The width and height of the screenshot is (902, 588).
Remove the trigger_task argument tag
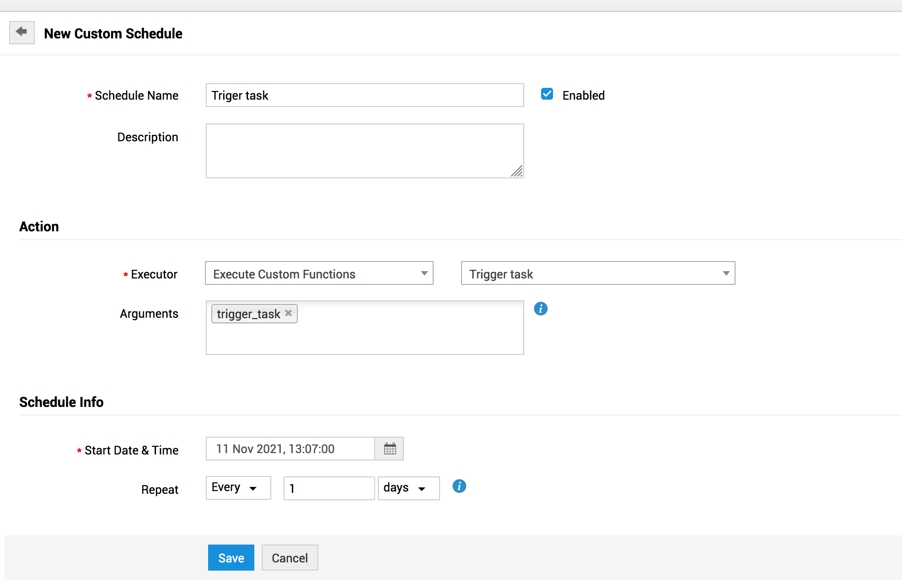289,313
